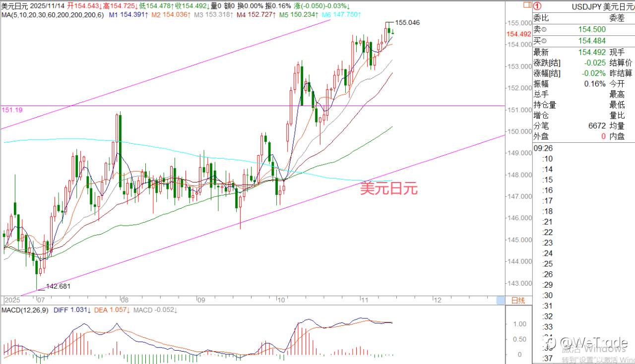Image resolution: width=635 pixels, height=364 pixels.
Task: Click the 持仓量 label
Action: click(545, 105)
